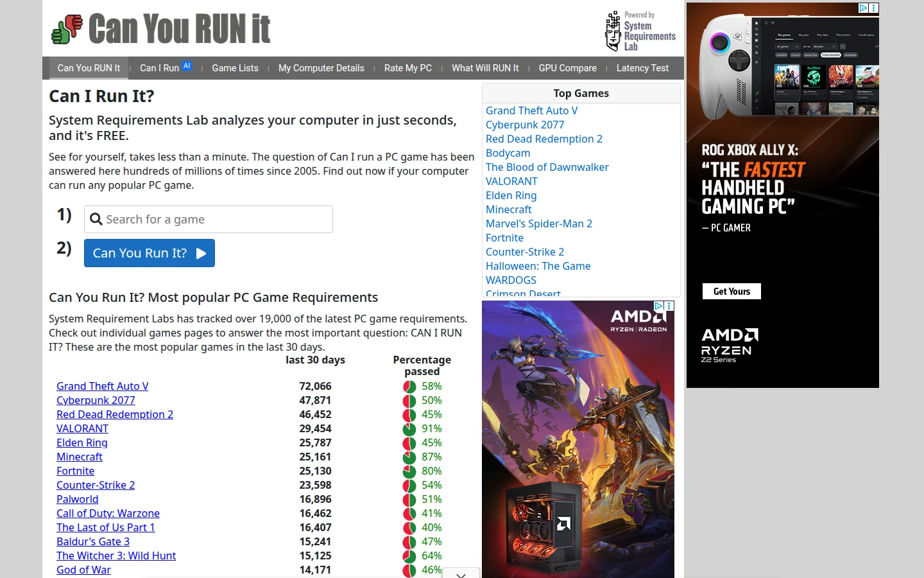Click Get Yours on the ROG ad

pyautogui.click(x=732, y=292)
